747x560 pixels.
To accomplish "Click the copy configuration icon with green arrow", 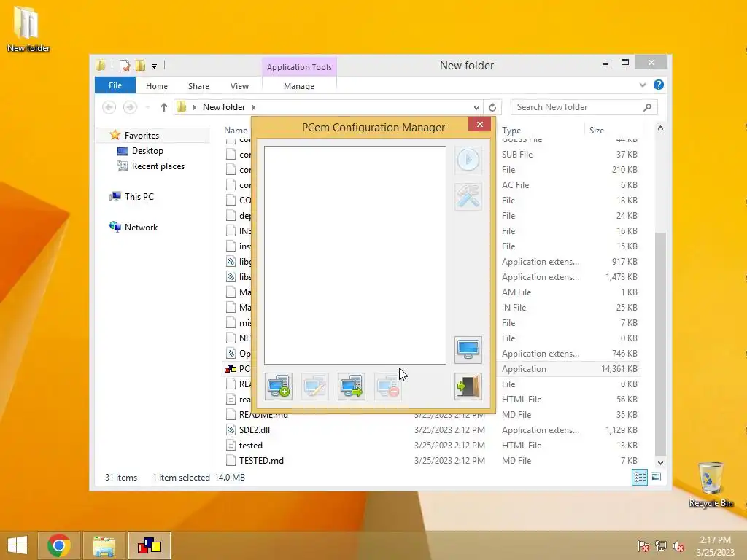I will pyautogui.click(x=352, y=386).
